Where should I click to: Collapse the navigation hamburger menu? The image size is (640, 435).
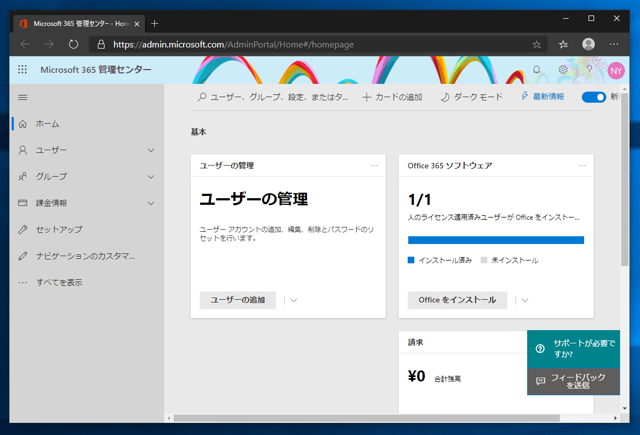coord(23,98)
